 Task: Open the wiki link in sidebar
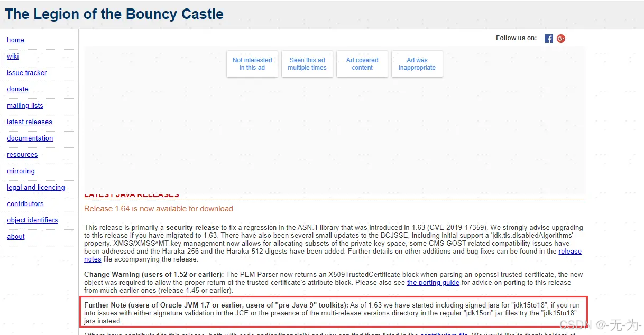13,57
